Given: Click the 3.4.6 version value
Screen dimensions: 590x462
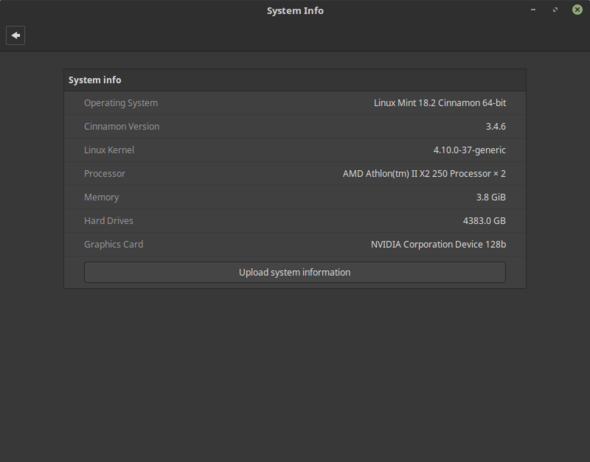Looking at the screenshot, I should [x=496, y=126].
